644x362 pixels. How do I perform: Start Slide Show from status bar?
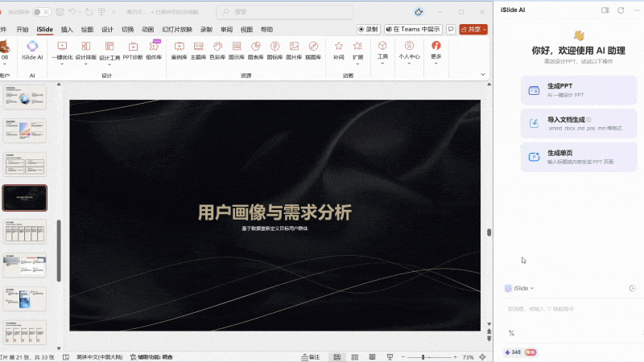(390, 357)
